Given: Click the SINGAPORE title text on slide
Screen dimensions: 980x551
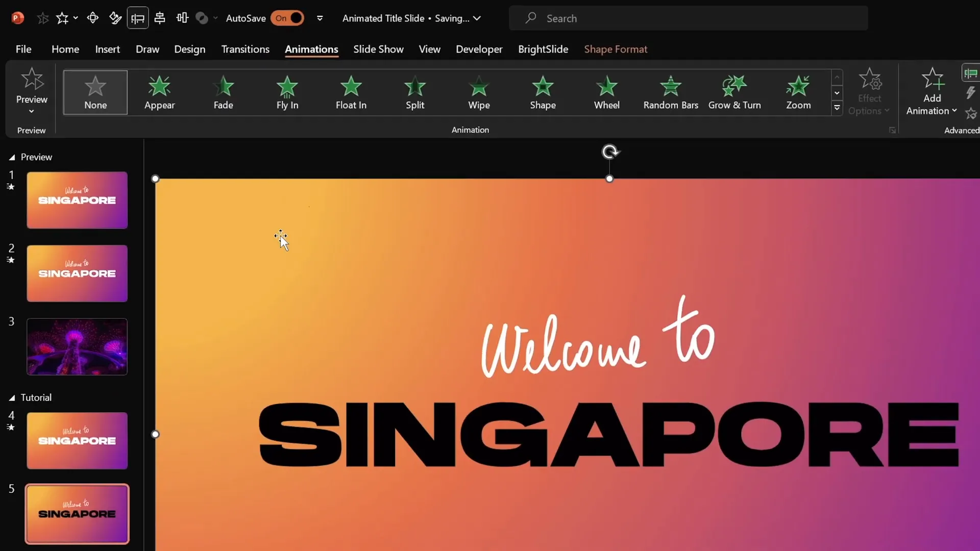Looking at the screenshot, I should point(609,434).
